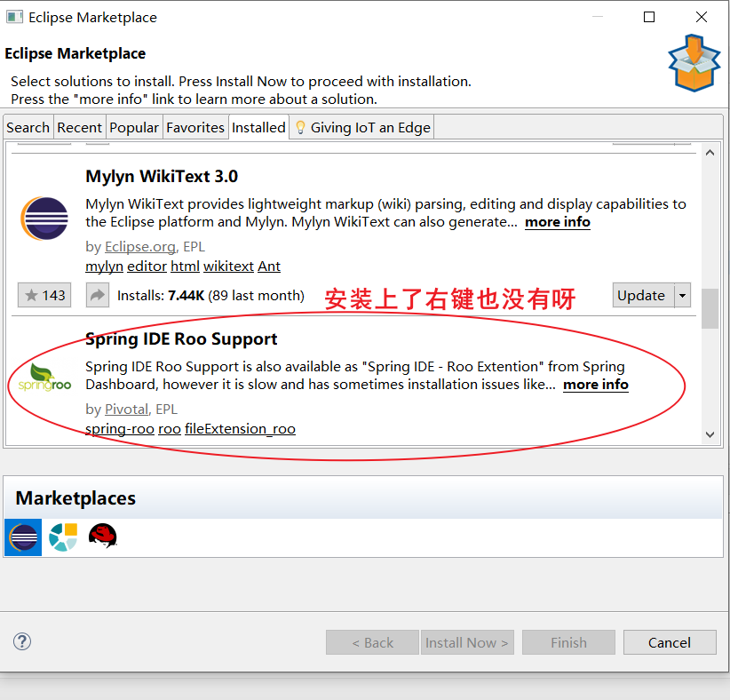This screenshot has height=700, width=730.
Task: Expand more info for Spring IDE Roo Support
Action: tap(595, 385)
